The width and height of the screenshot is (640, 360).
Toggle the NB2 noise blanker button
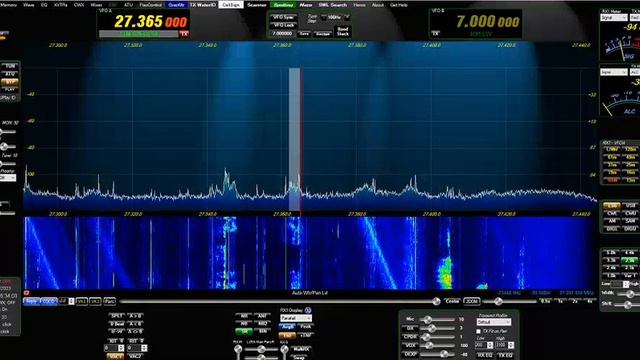coord(262,324)
